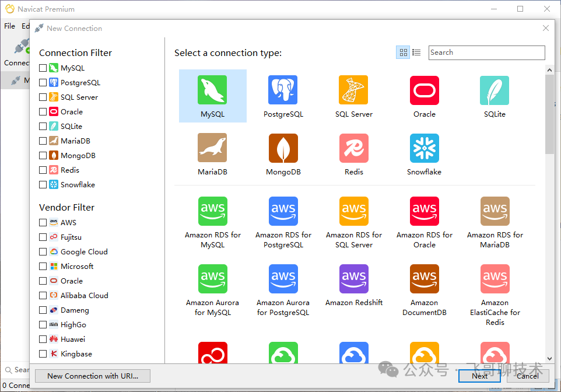Screen dimensions: 561x392
Task: Select the orange cloud connection icon
Action: point(425,353)
